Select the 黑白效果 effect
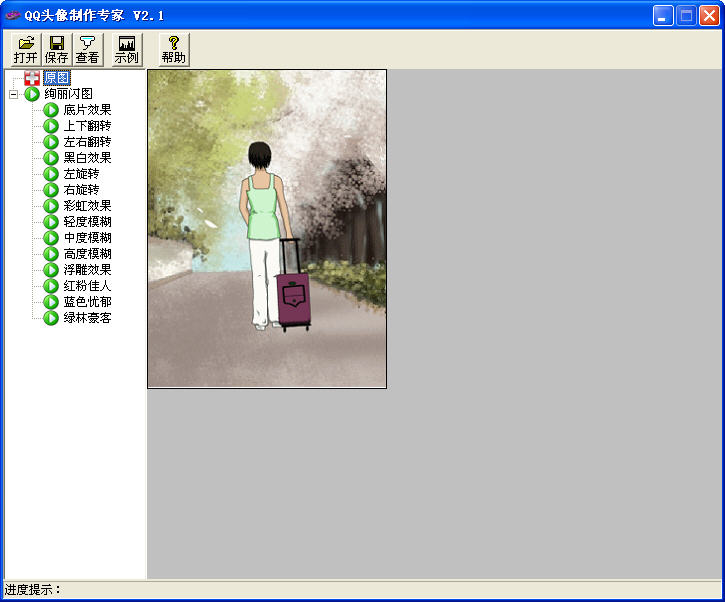 pos(87,158)
